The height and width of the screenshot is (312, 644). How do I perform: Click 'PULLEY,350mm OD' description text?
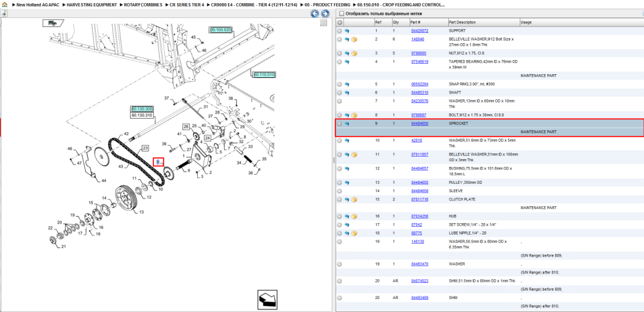(x=464, y=182)
